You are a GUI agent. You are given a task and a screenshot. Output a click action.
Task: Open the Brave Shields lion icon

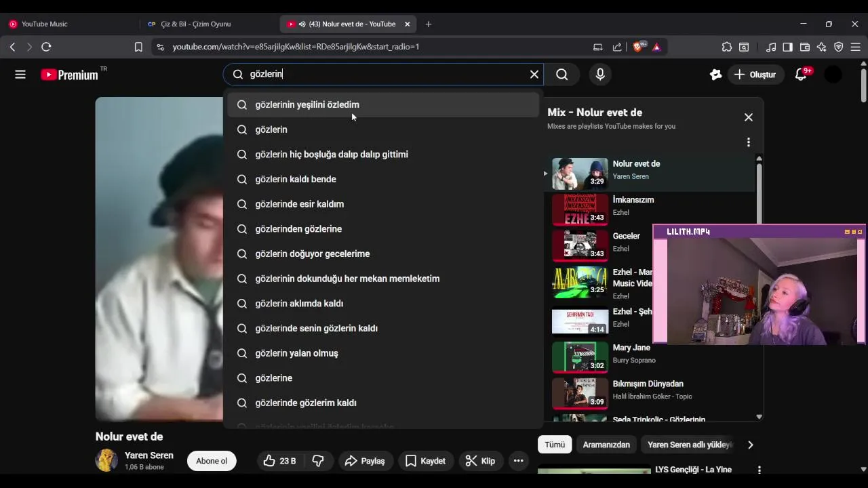tap(637, 47)
